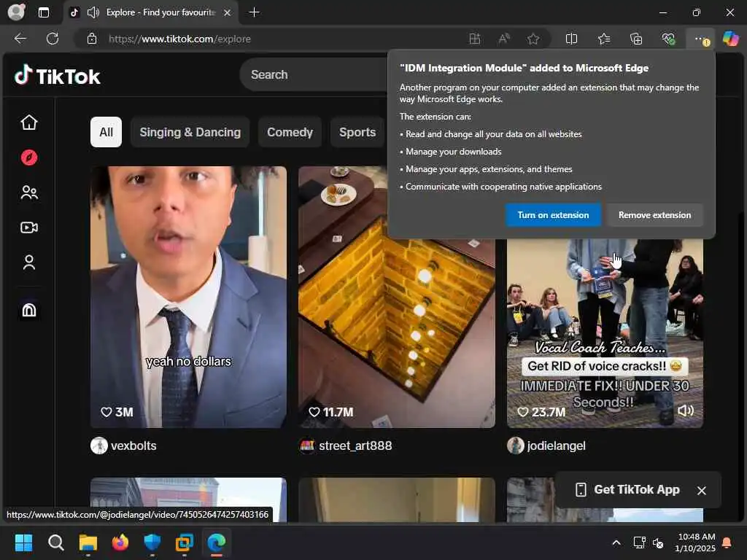This screenshot has width=747, height=560.
Task: Select the Sports category
Action: (x=357, y=132)
